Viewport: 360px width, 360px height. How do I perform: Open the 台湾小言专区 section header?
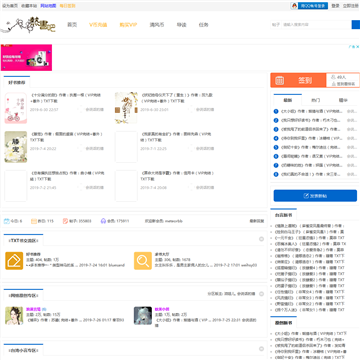pyautogui.click(x=24, y=350)
